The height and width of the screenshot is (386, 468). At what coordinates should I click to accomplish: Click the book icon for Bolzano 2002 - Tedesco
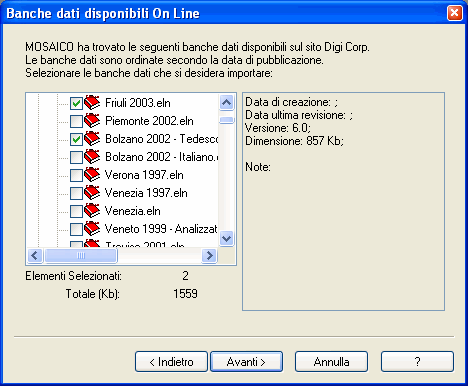tap(92, 139)
